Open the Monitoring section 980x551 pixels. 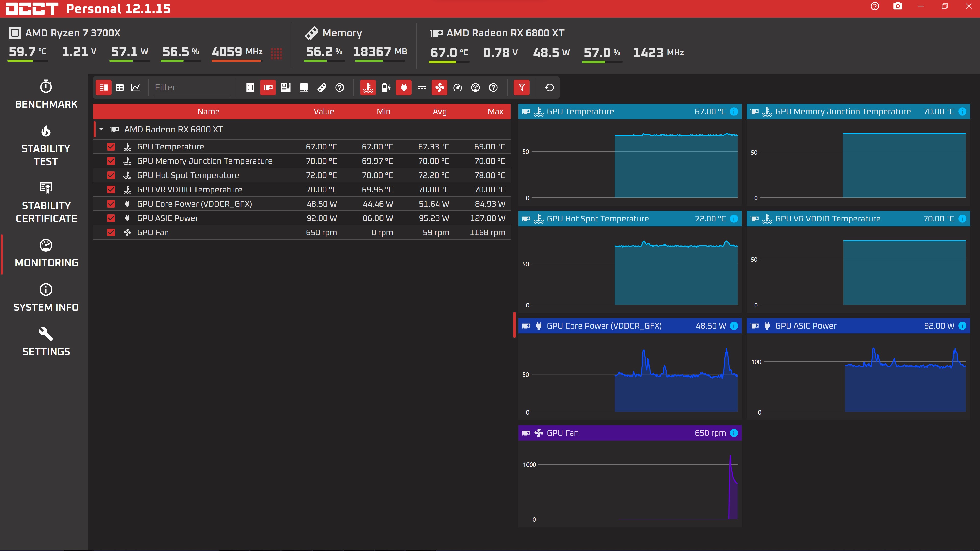point(46,253)
